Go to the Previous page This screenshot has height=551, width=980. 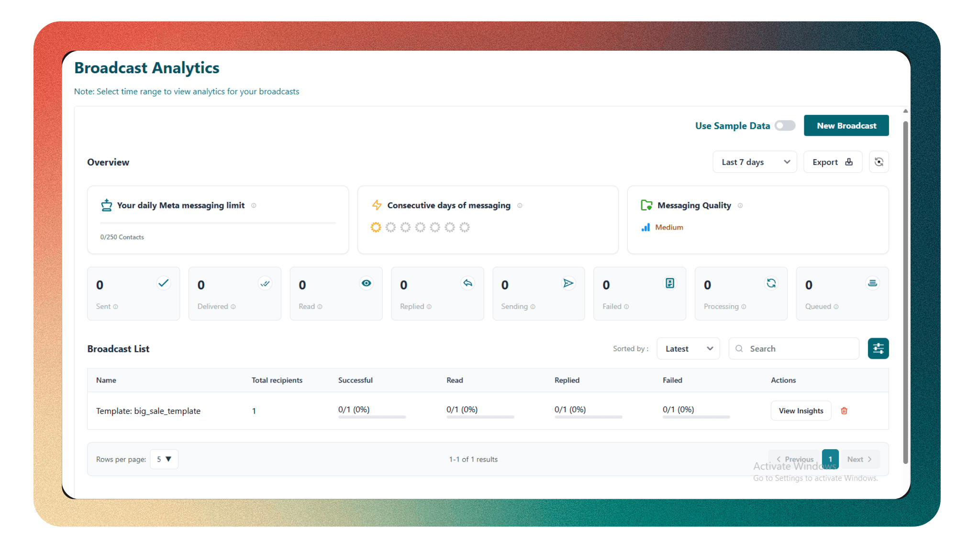(x=795, y=459)
